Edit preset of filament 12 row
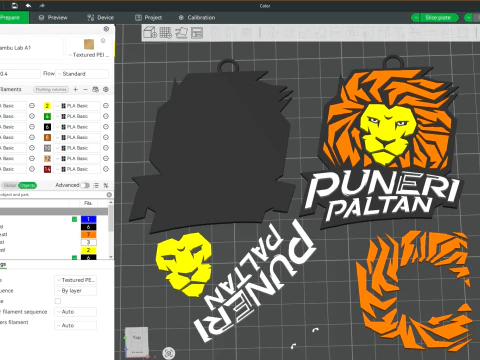480x360 pixels. 106,158
